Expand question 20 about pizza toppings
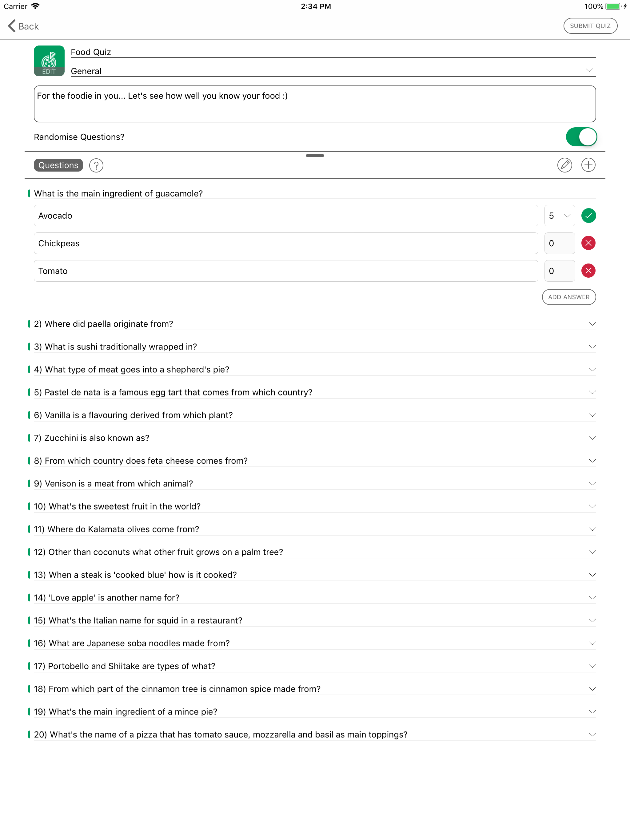 pos(592,735)
